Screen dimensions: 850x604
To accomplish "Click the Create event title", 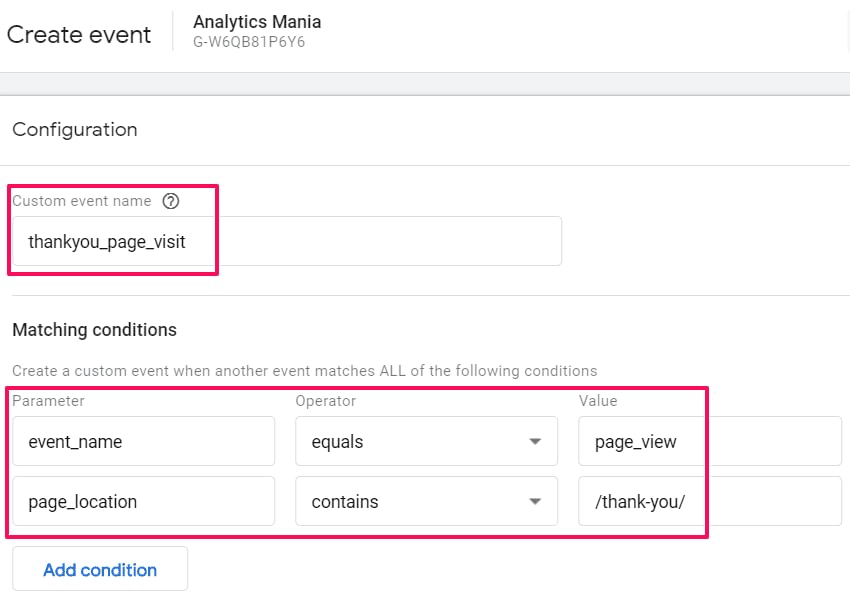I will pos(79,35).
